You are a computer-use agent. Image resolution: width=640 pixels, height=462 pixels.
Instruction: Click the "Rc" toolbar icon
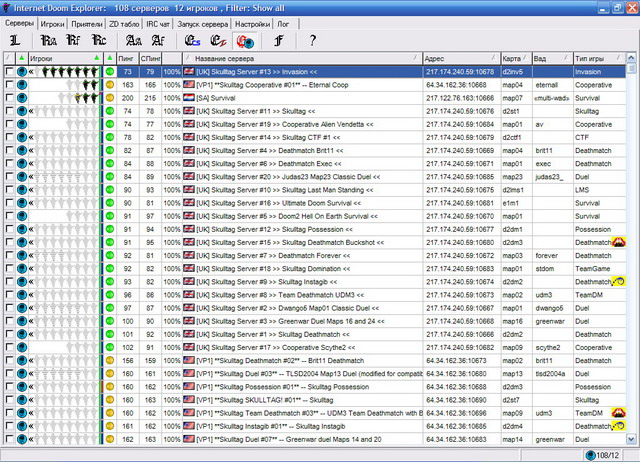coord(99,41)
